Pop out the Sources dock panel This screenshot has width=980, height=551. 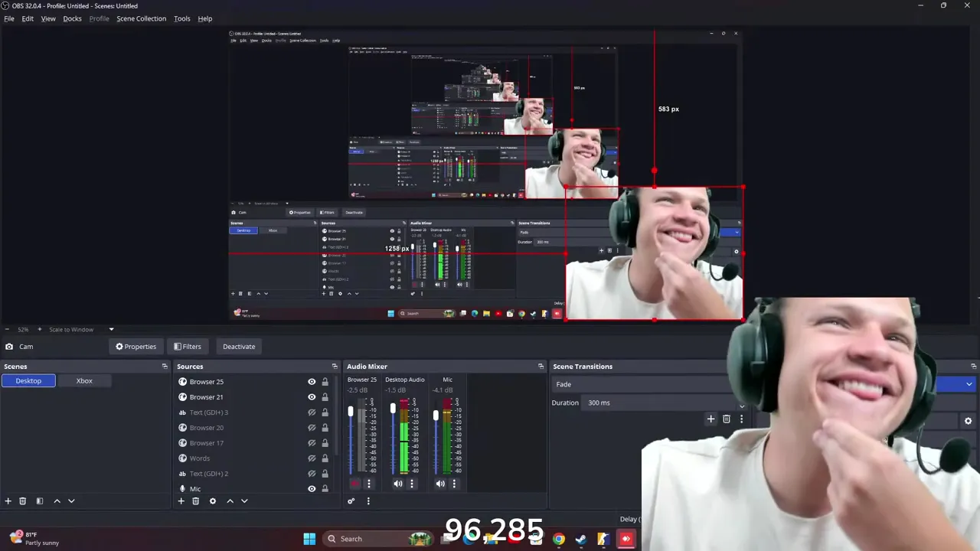tap(335, 367)
